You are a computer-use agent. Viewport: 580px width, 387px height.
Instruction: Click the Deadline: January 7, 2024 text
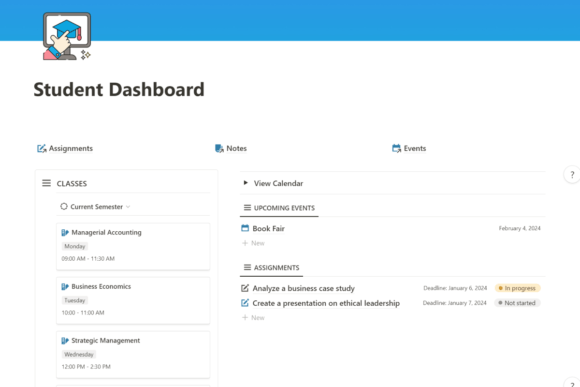click(x=455, y=303)
